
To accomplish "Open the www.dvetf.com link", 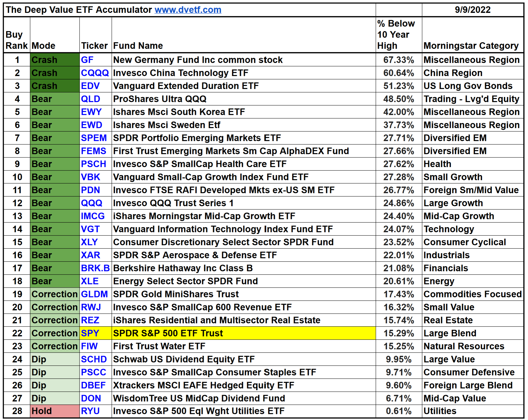I will [x=188, y=10].
